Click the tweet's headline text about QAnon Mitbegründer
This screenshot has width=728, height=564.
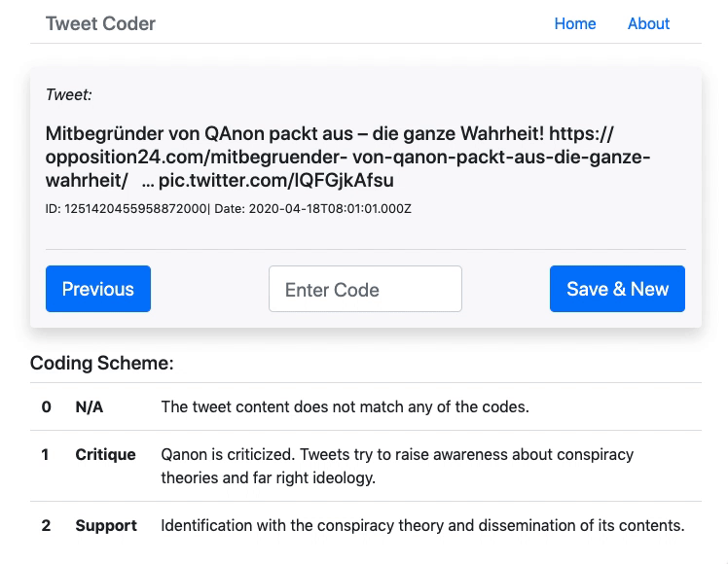[x=294, y=133]
